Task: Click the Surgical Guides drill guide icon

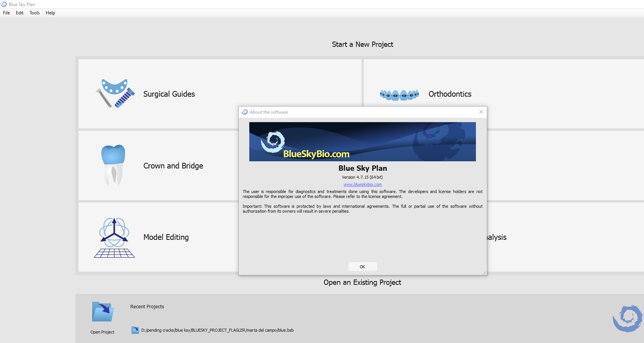Action: coord(114,94)
